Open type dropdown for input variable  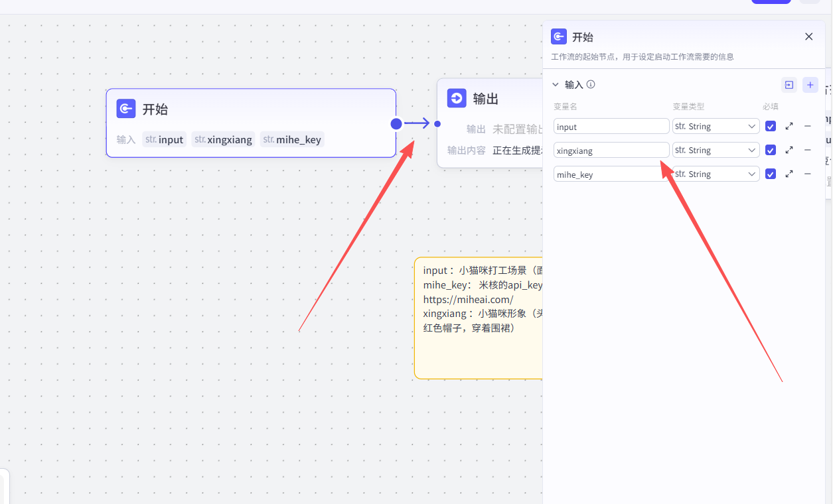tap(716, 126)
